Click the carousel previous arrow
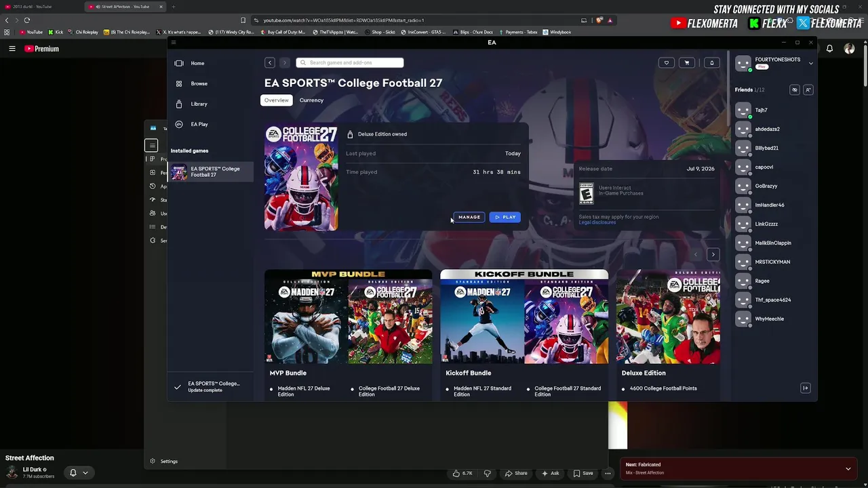Screen dimensions: 868x488 pos(695,254)
